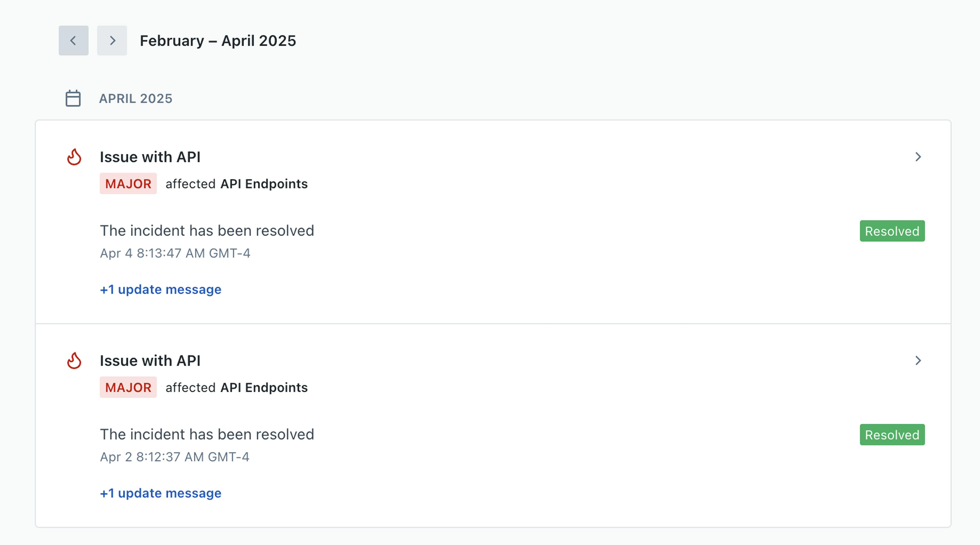This screenshot has width=980, height=545.
Task: Go to the previous date range
Action: click(x=74, y=40)
